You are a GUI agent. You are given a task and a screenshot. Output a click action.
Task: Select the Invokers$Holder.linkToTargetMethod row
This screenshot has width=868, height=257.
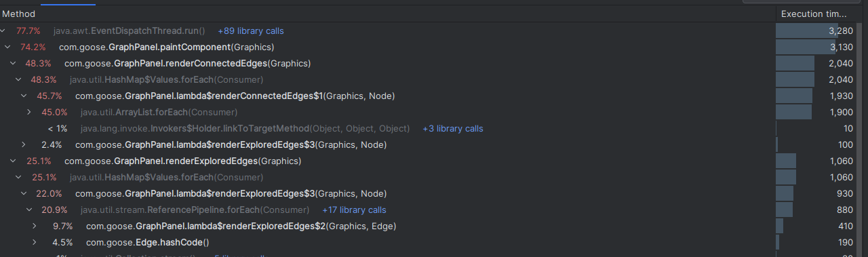tap(434, 129)
